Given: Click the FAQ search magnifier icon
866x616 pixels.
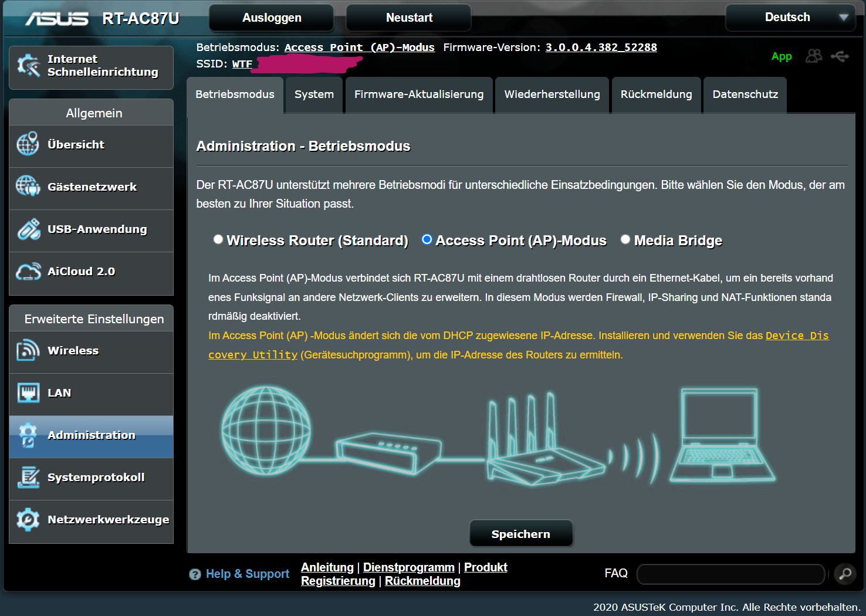Looking at the screenshot, I should 845,574.
